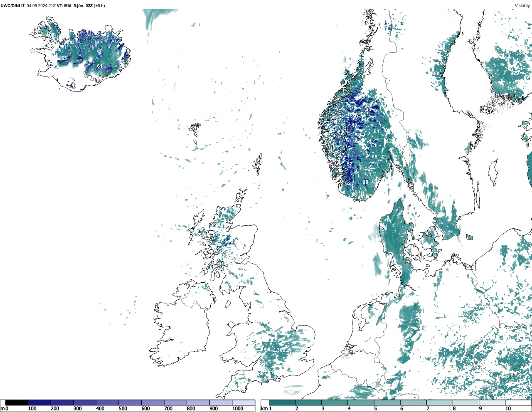Click the 'Visibility' title label
Viewport: 532px width, 412px height.
tap(522, 6)
